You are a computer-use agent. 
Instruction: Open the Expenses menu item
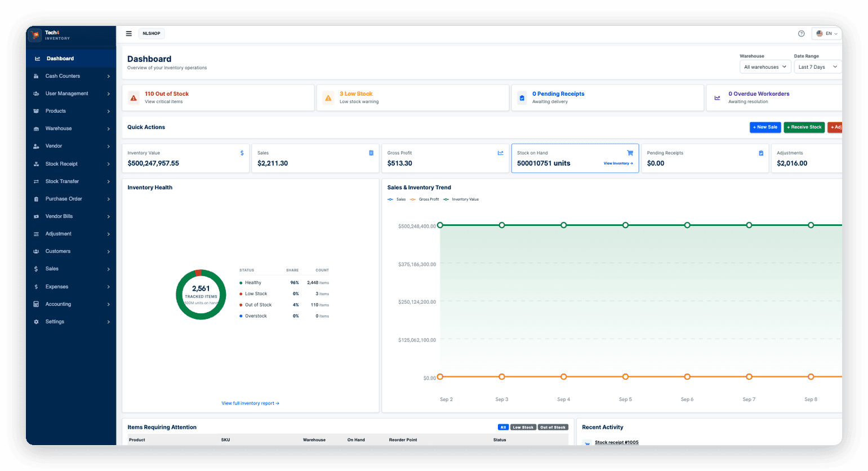[x=71, y=287]
